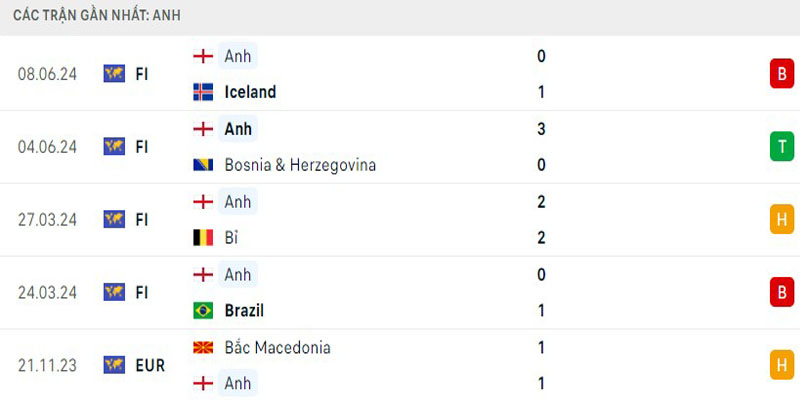Click the "CÁC TRẬN GẦN NHẤT: ANH" header

coord(97,17)
